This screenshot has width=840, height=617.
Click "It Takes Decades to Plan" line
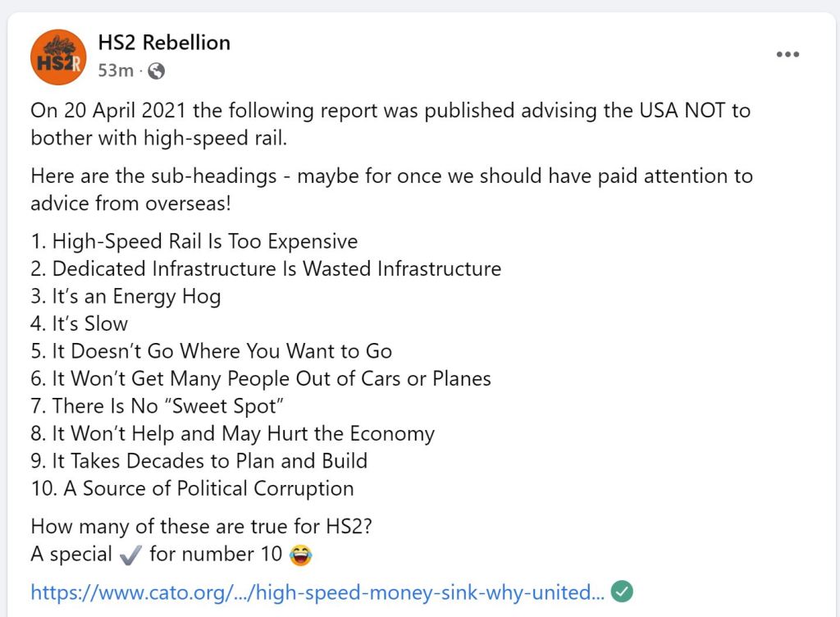tap(199, 460)
